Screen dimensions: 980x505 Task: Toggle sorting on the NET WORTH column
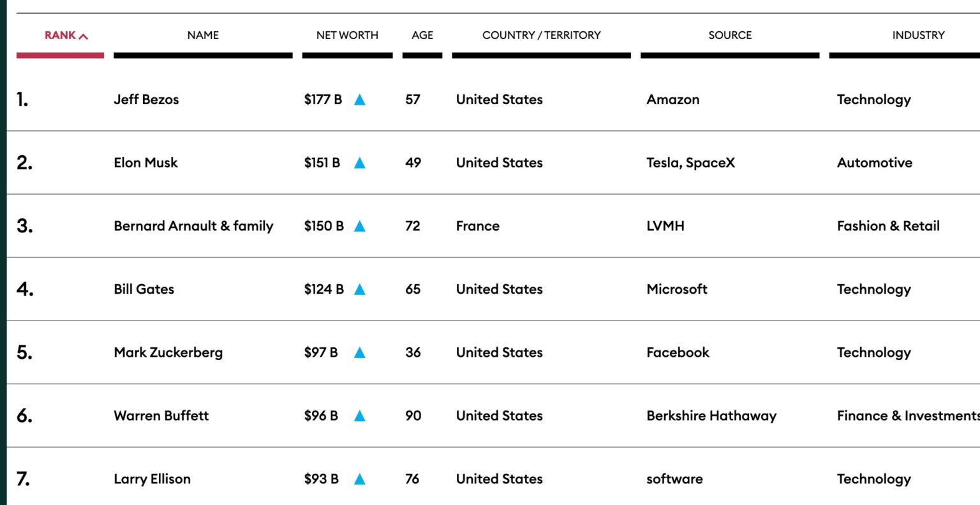(347, 35)
